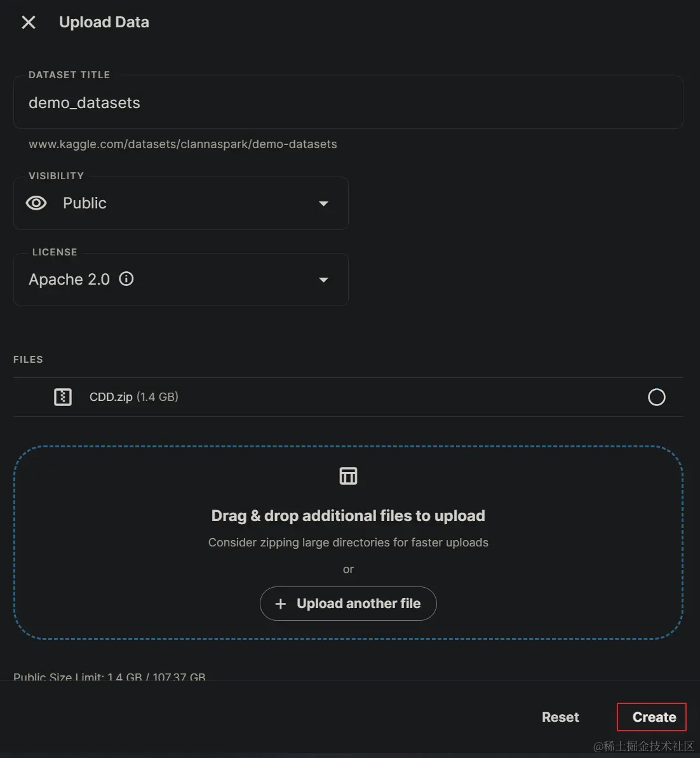Viewport: 700px width, 758px height.
Task: Open license details via the info icon
Action: [x=126, y=279]
